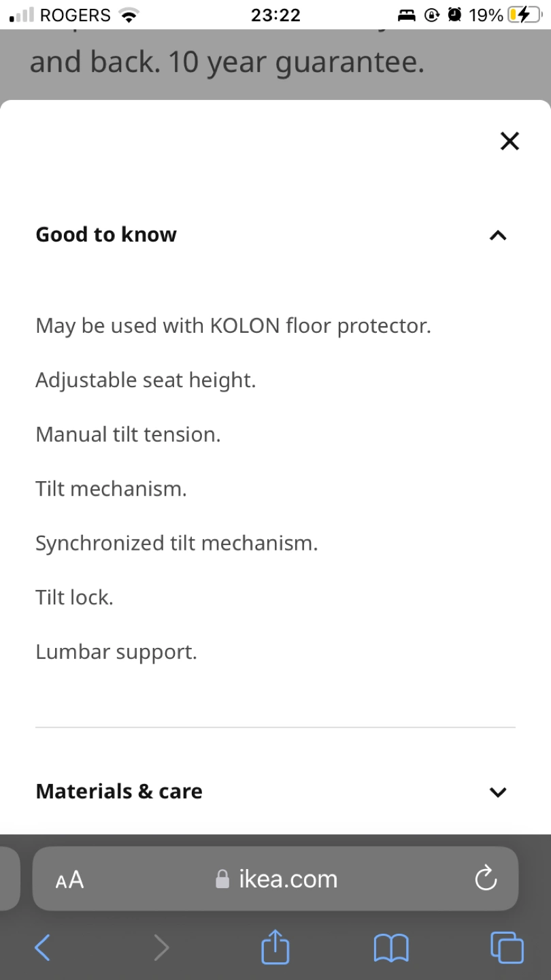
Task: Tap the ikea.com address field
Action: coord(288,879)
